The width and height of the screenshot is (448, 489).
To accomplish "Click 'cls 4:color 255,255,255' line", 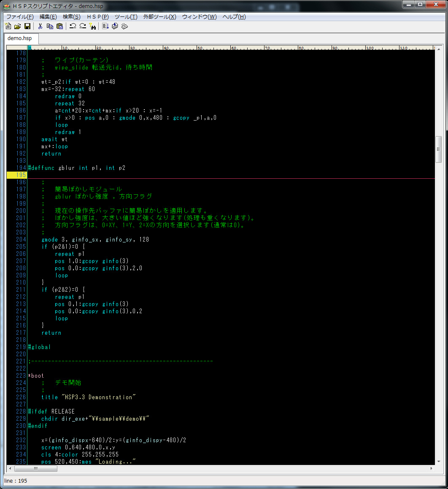I will (x=80, y=455).
